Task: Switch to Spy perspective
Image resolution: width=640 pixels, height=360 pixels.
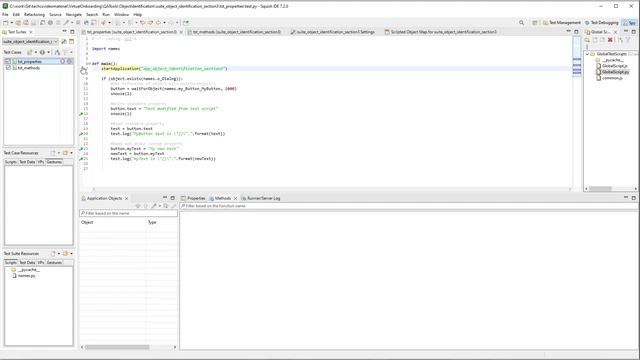Action: click(629, 23)
